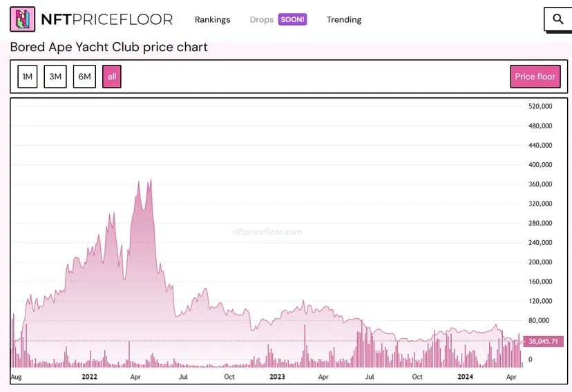Screen dimensions: 572x392
Task: Click the 160,000 axis value
Action: pyautogui.click(x=540, y=282)
